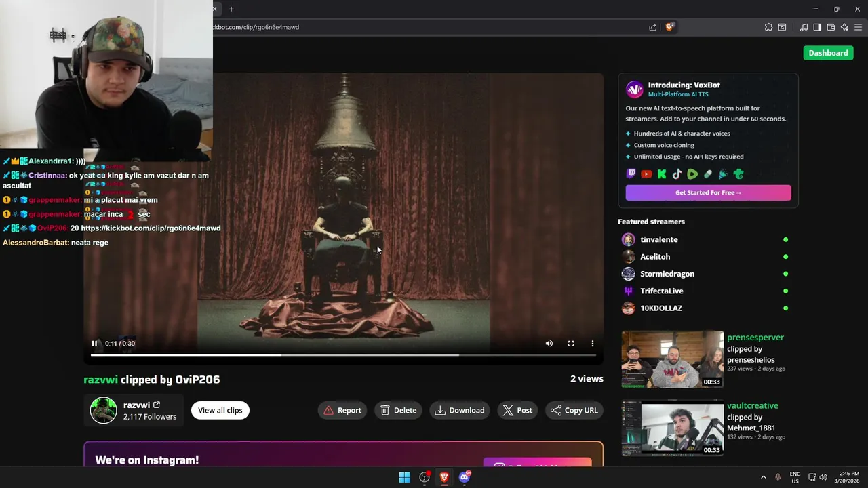Open Brave Shields icon
Screen dimensions: 868x488
tap(669, 27)
